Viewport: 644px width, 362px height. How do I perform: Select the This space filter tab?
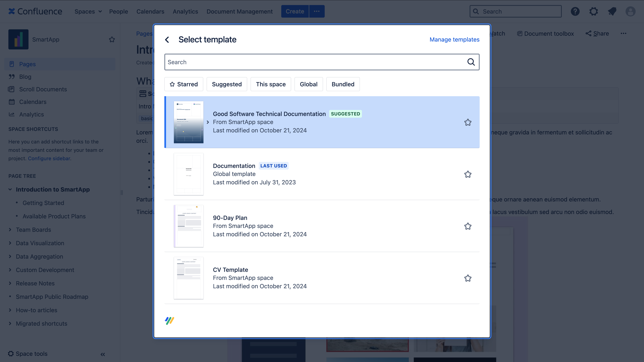271,84
